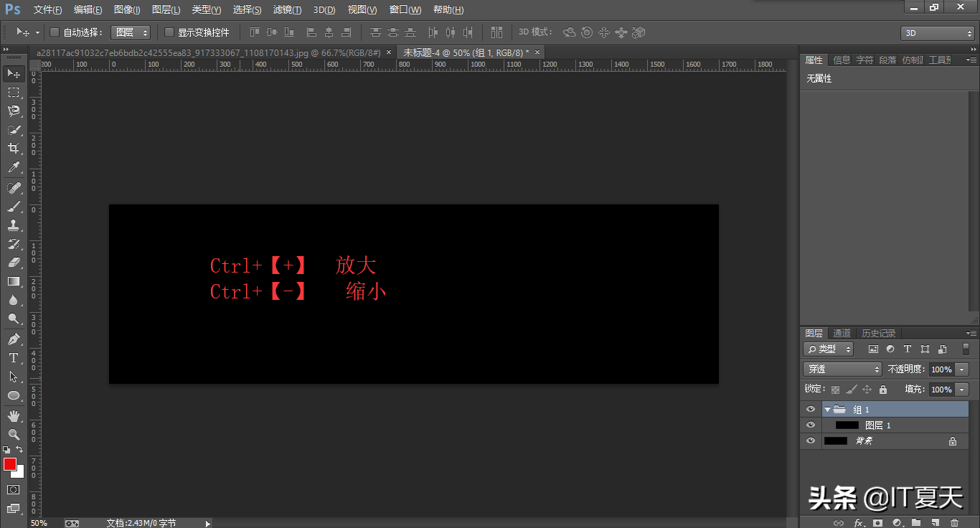Image resolution: width=980 pixels, height=528 pixels.
Task: Open the 类型 layer filter dropdown
Action: [x=828, y=349]
